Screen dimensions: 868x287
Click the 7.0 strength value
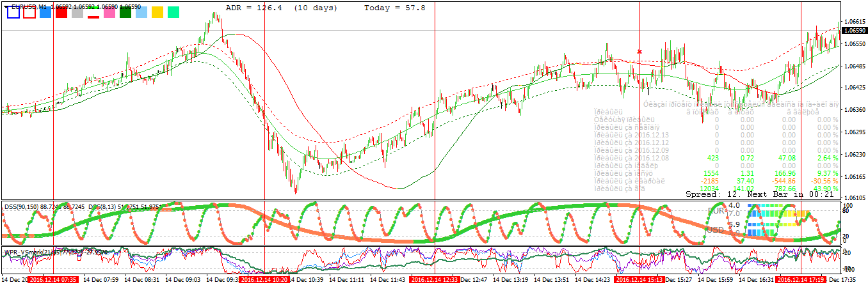tap(734, 213)
